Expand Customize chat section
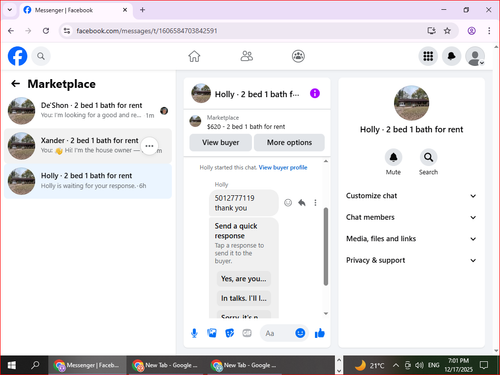The width and height of the screenshot is (500, 375). pos(411,196)
